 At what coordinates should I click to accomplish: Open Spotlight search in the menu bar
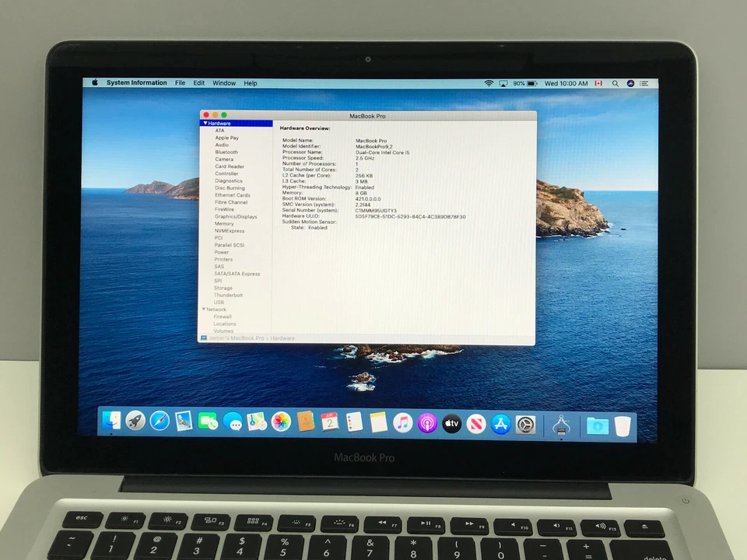(615, 83)
